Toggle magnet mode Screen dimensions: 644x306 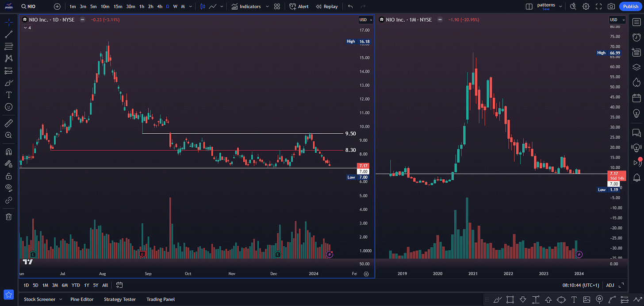[9, 151]
